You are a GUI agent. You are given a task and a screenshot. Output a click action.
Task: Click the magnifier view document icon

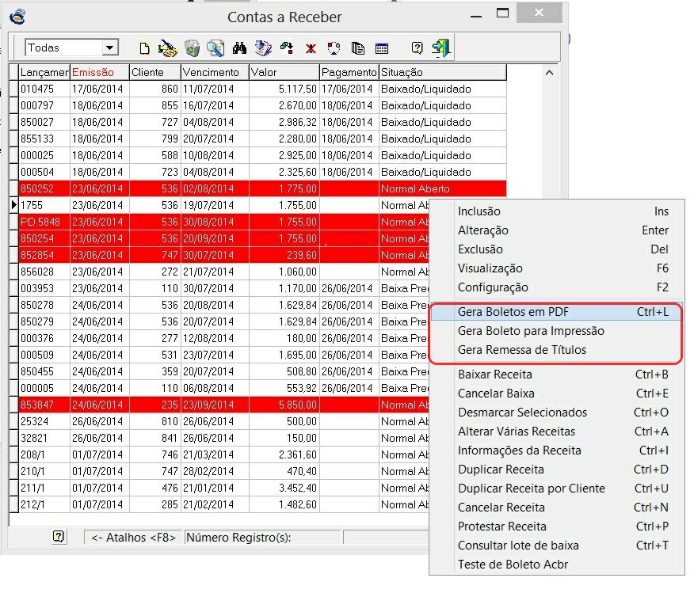click(215, 48)
